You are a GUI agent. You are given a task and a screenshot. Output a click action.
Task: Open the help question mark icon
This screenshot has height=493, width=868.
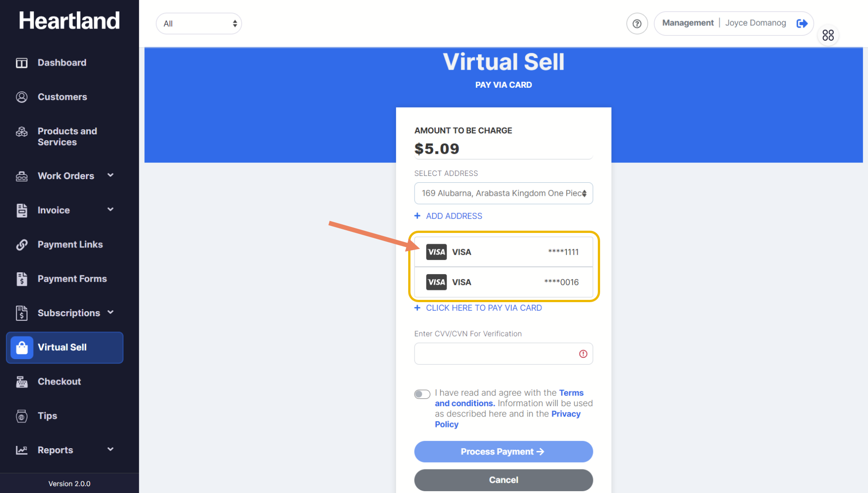coord(637,24)
